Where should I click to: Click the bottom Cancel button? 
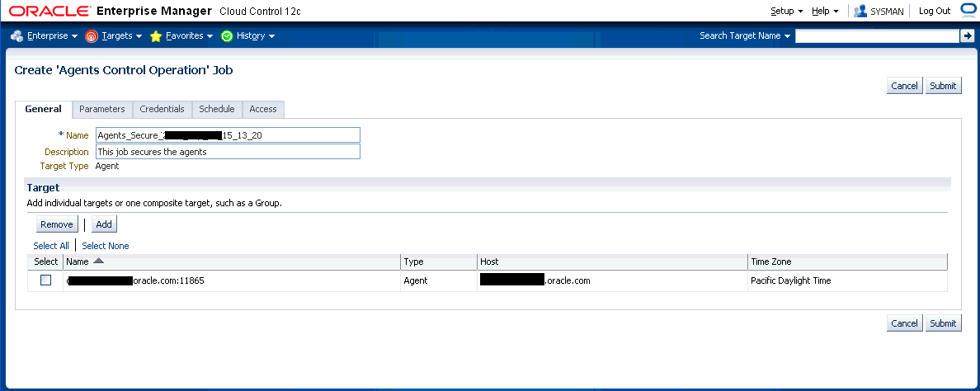[x=904, y=323]
